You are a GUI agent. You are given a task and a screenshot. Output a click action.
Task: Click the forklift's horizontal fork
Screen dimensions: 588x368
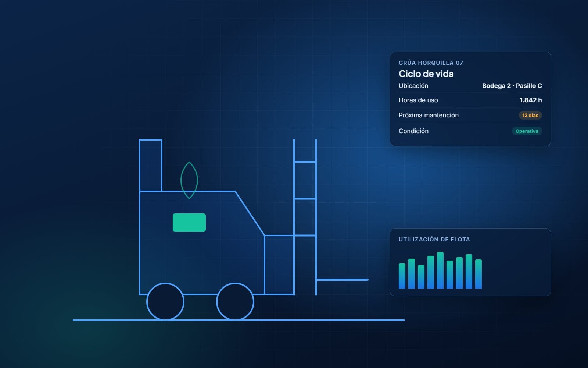point(342,280)
